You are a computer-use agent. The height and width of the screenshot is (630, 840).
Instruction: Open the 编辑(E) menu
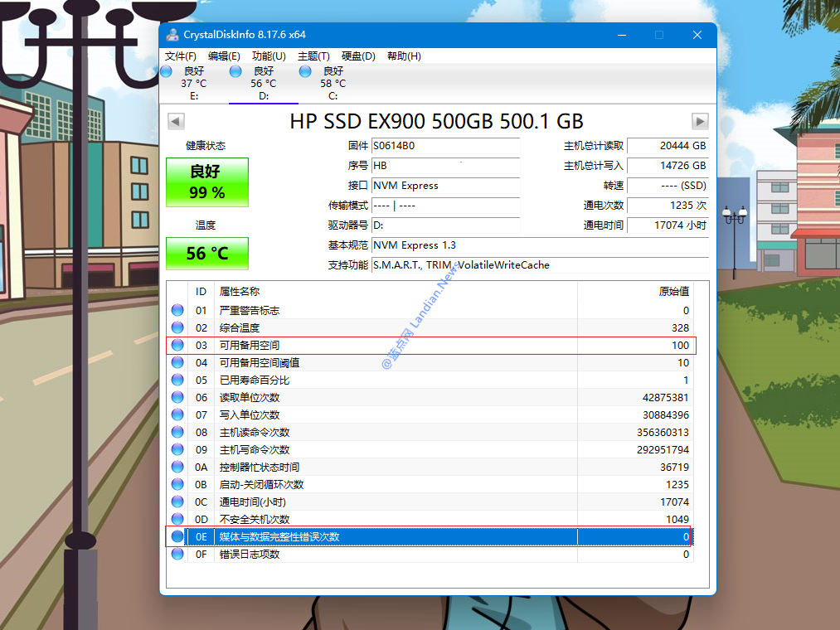click(224, 56)
